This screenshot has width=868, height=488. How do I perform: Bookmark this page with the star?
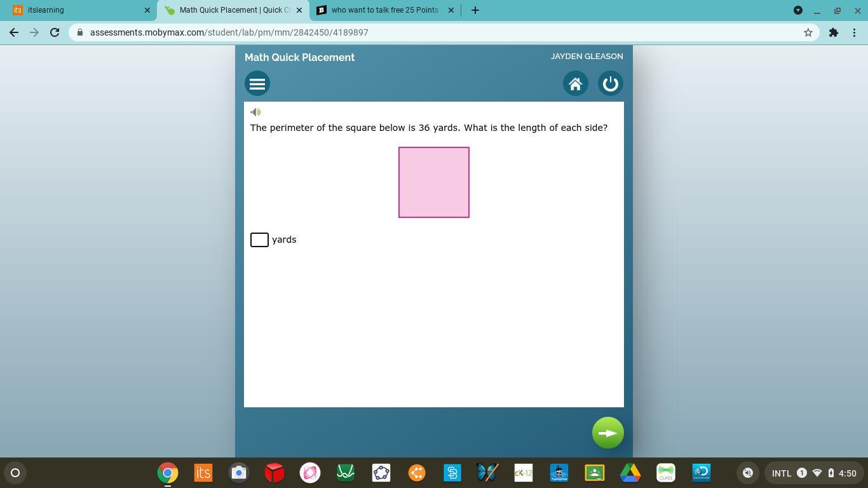click(x=808, y=32)
